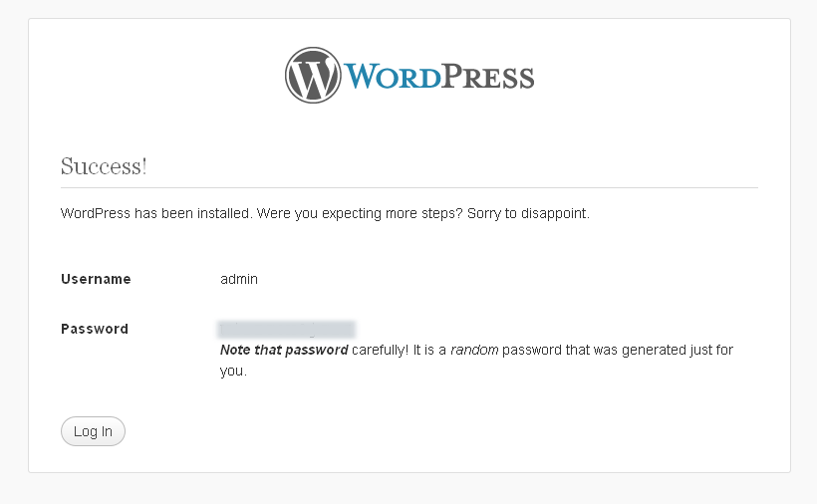Click the gray "Press" part of logo text
The image size is (817, 504).
[487, 77]
